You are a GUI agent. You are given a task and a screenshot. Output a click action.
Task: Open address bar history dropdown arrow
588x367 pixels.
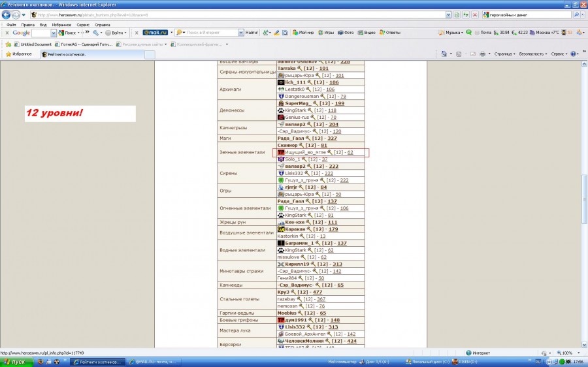point(448,14)
